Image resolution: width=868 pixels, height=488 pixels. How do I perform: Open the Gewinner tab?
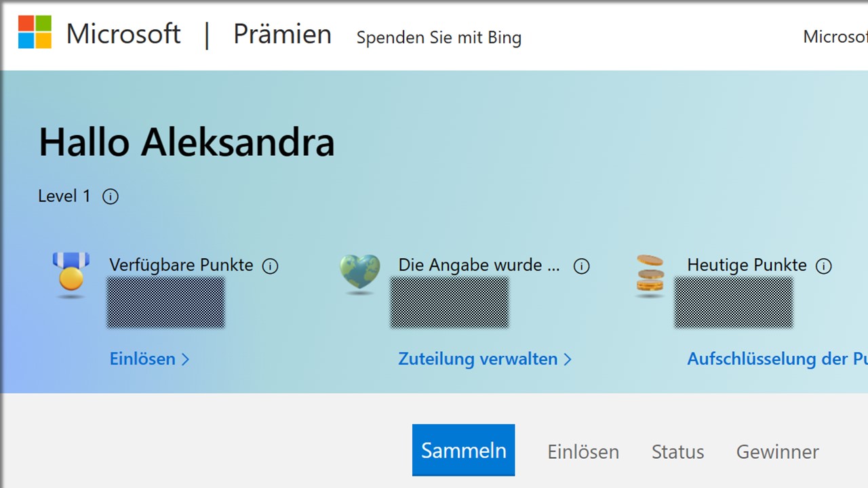(x=777, y=451)
